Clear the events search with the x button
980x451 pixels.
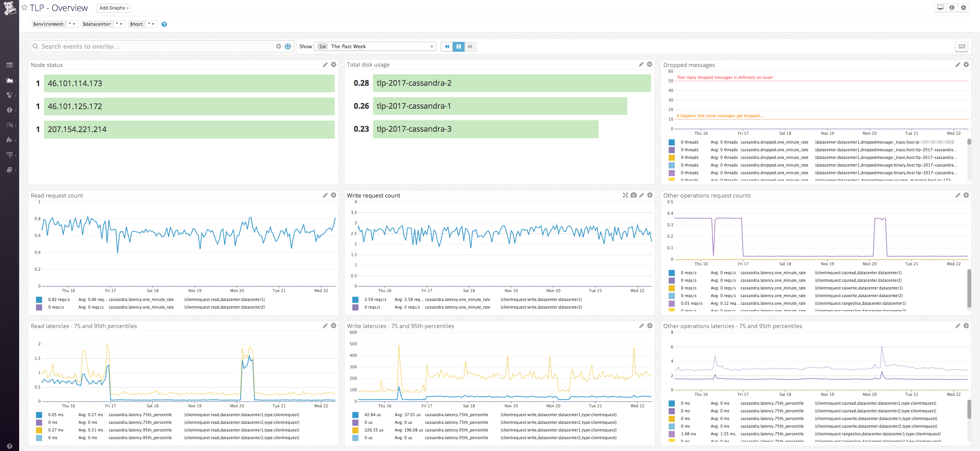pyautogui.click(x=279, y=46)
